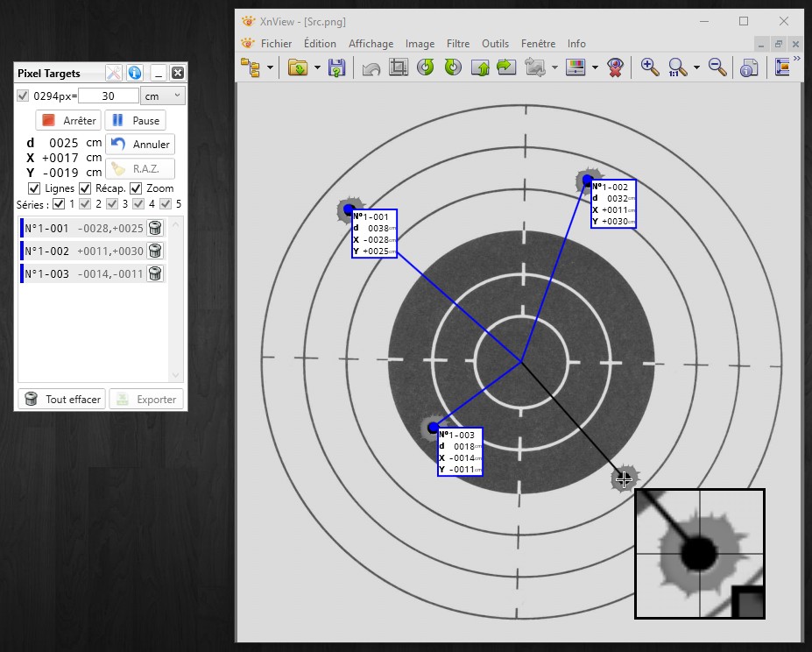Expand the Open folder dropdown arrow
Image resolution: width=812 pixels, height=652 pixels.
click(317, 67)
